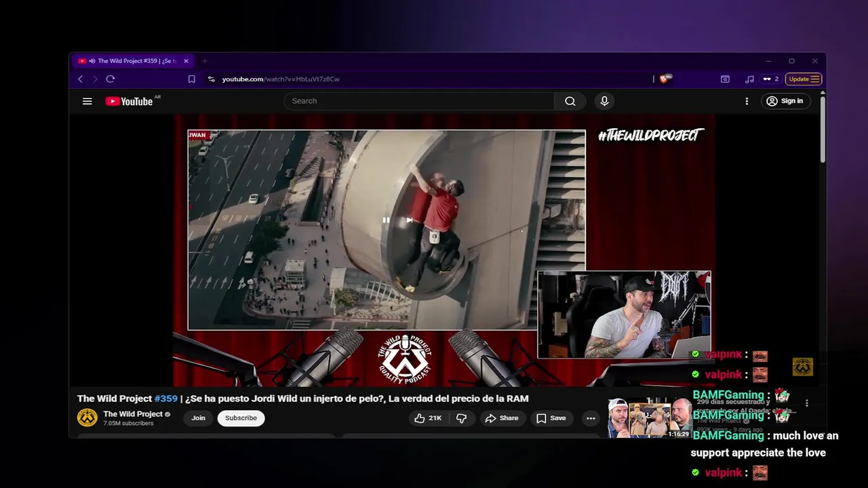Start voice search with the microphone
Screen dimensions: 868x488
click(x=604, y=101)
